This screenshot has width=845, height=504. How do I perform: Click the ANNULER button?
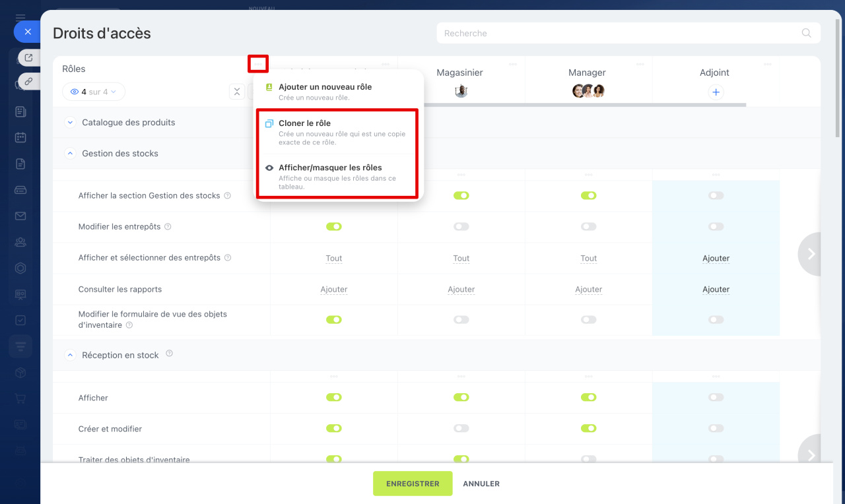(481, 484)
